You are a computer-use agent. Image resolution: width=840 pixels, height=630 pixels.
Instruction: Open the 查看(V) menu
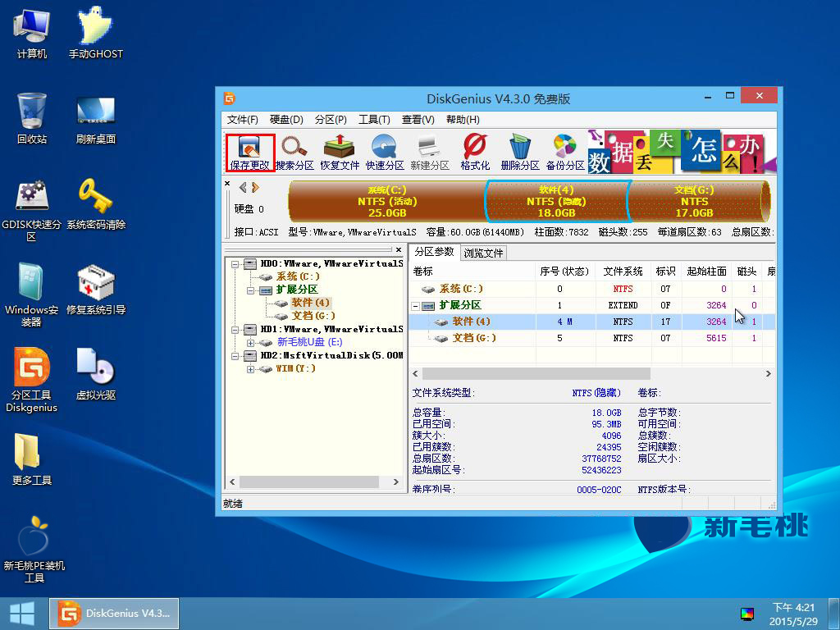(x=418, y=120)
